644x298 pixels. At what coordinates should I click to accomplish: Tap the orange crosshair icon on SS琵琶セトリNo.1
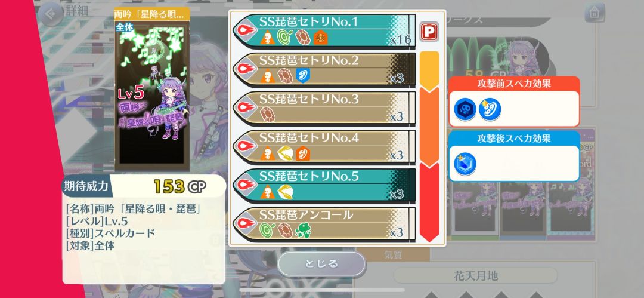[321, 38]
